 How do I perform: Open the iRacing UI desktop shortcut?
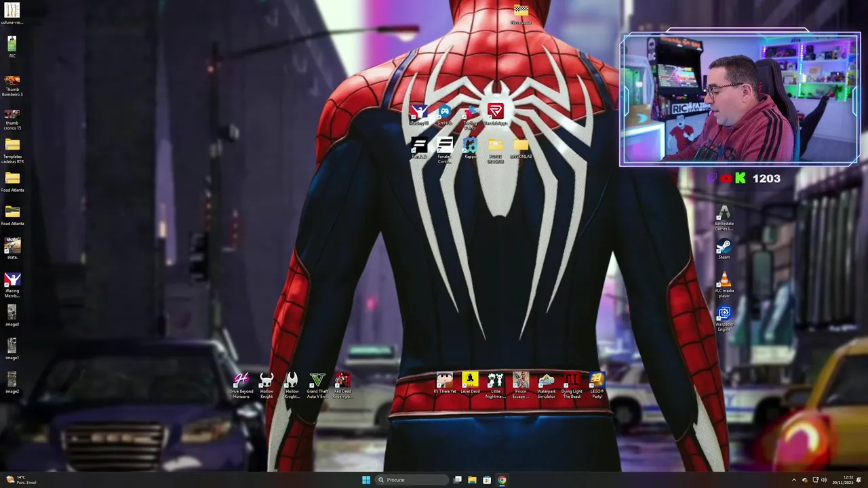click(419, 115)
